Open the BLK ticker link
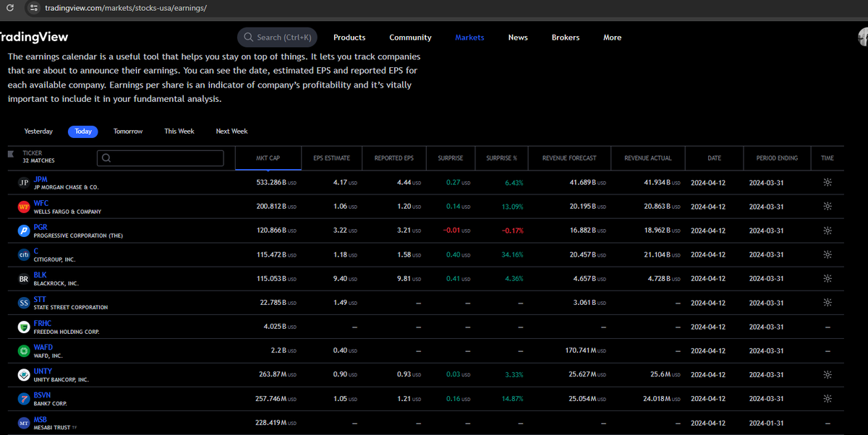 41,275
